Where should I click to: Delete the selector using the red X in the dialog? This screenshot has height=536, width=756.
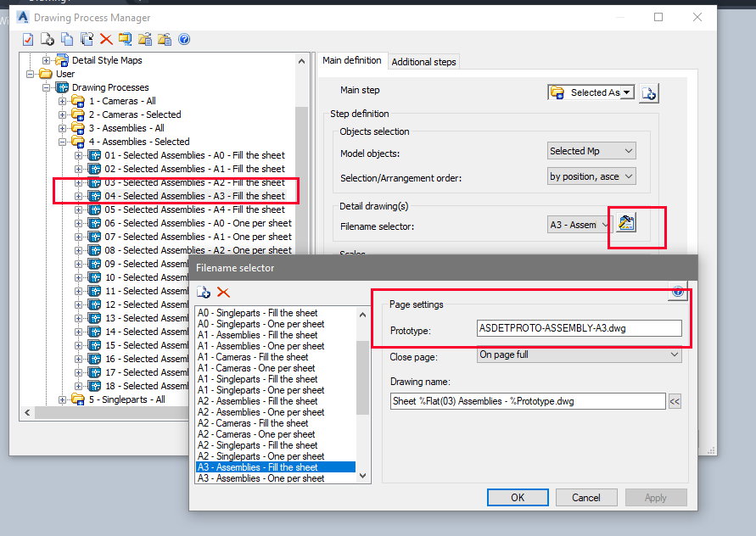[x=222, y=292]
